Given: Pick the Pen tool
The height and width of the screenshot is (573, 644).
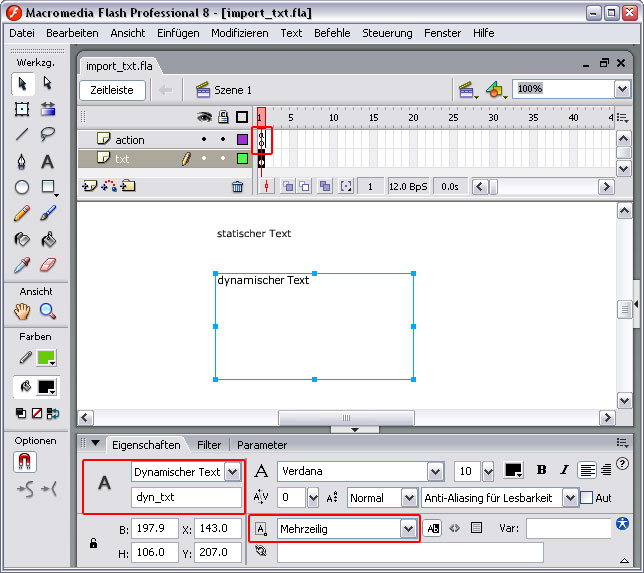Looking at the screenshot, I should pos(22,161).
